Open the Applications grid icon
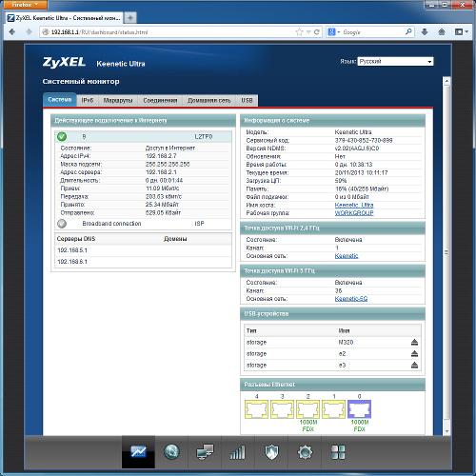 point(338,452)
